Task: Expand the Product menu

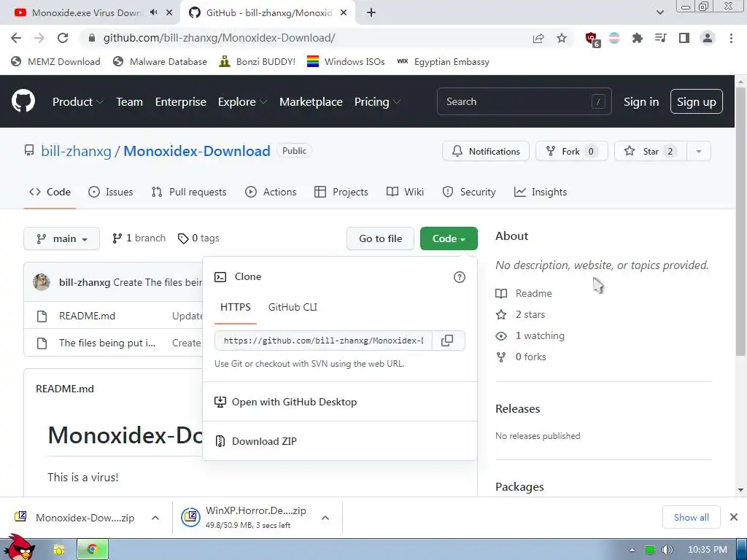Action: coord(77,102)
